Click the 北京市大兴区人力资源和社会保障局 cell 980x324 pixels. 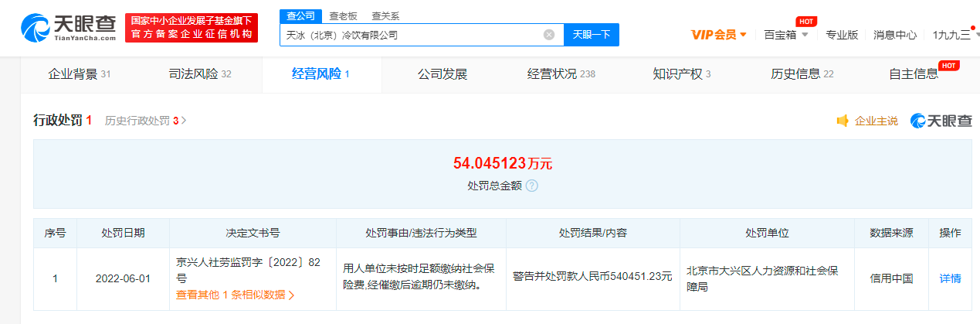(767, 278)
